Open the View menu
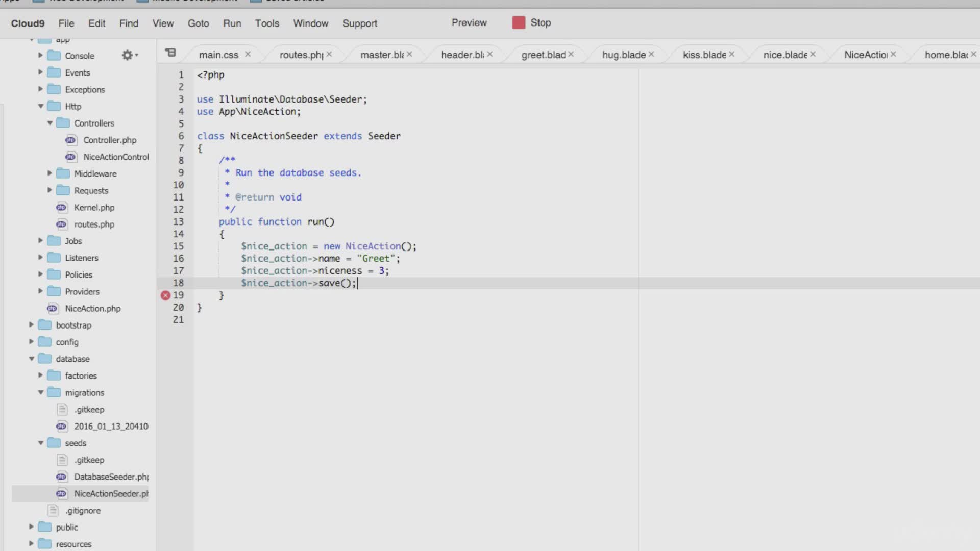Screen dimensions: 980x551 tap(163, 23)
